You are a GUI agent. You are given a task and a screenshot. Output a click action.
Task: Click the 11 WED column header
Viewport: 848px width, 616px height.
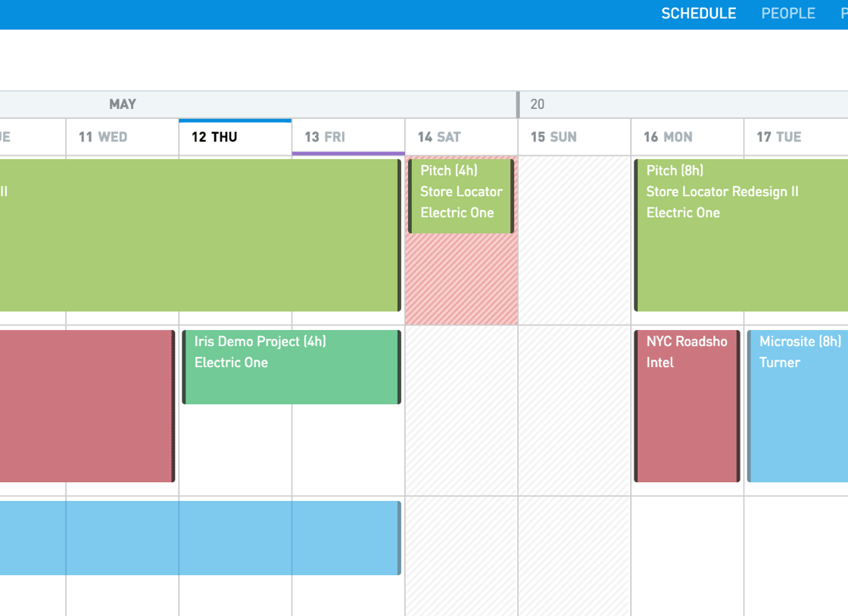coord(122,137)
